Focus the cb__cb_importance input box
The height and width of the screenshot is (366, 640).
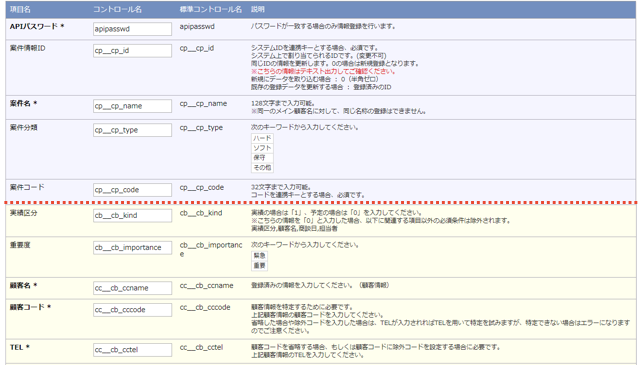point(132,248)
